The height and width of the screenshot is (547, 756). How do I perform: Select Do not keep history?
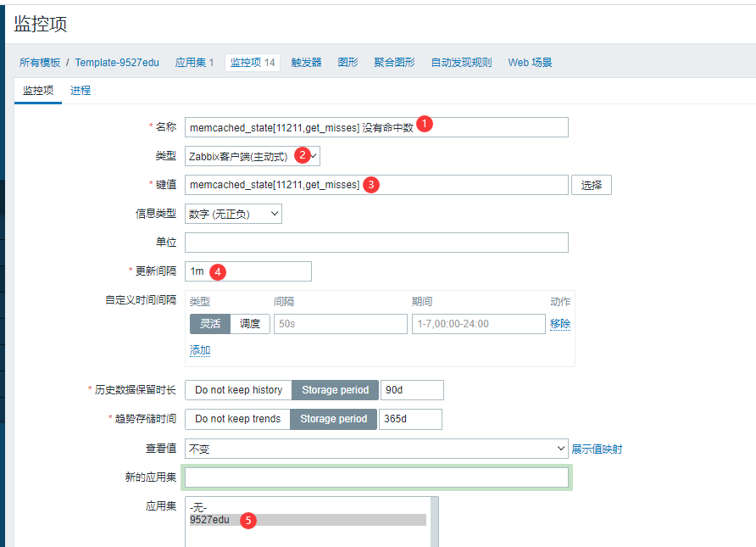click(x=239, y=390)
